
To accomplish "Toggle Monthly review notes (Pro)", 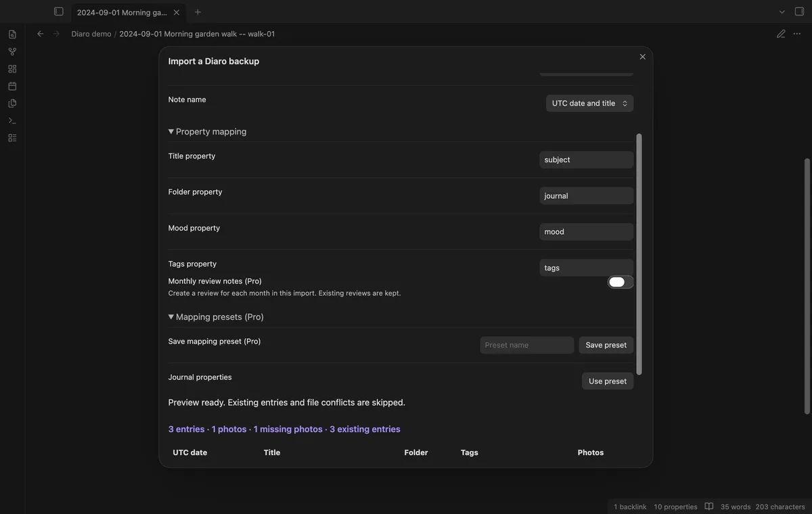I will click(621, 282).
